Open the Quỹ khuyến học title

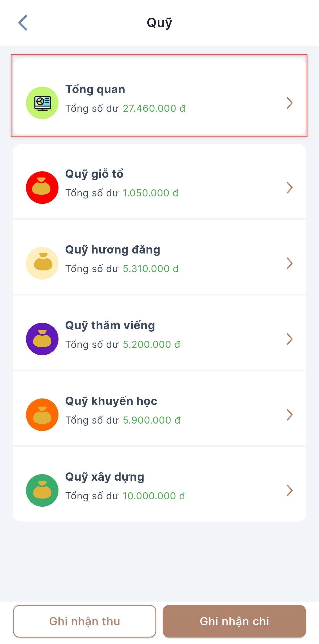111,401
